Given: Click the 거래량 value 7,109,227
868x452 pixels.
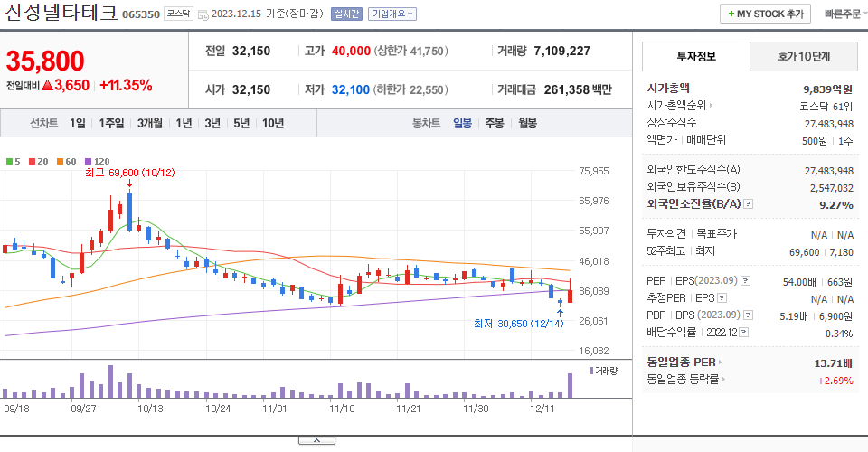Looking at the screenshot, I should (561, 51).
